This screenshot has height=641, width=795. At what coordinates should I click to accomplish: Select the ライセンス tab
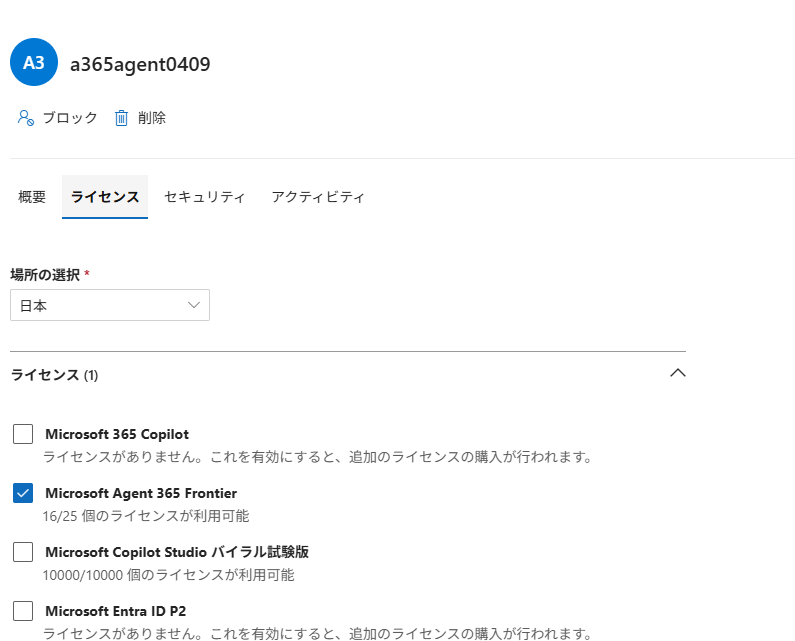point(105,197)
